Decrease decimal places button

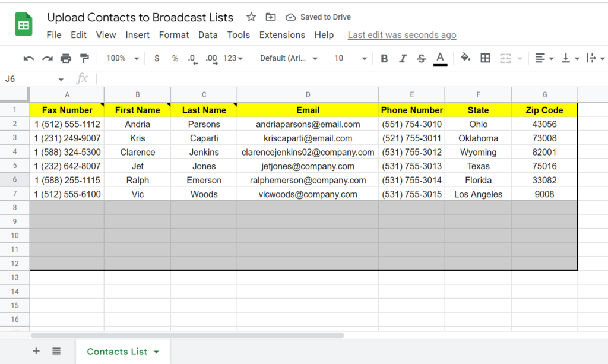point(192,59)
